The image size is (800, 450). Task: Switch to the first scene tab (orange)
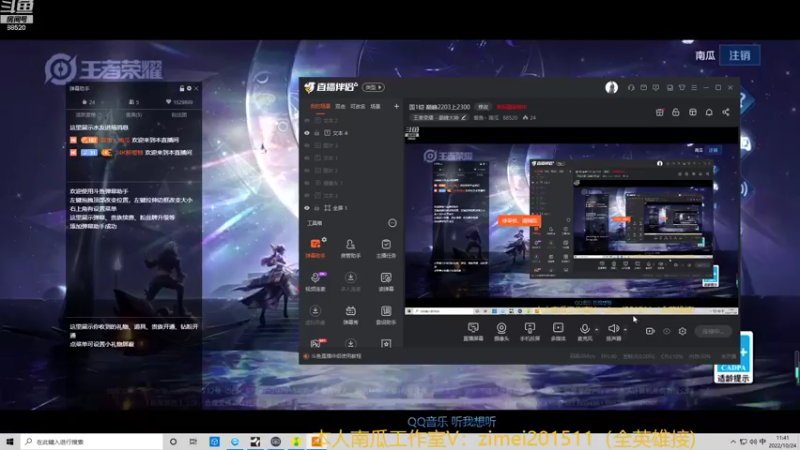tap(320, 106)
